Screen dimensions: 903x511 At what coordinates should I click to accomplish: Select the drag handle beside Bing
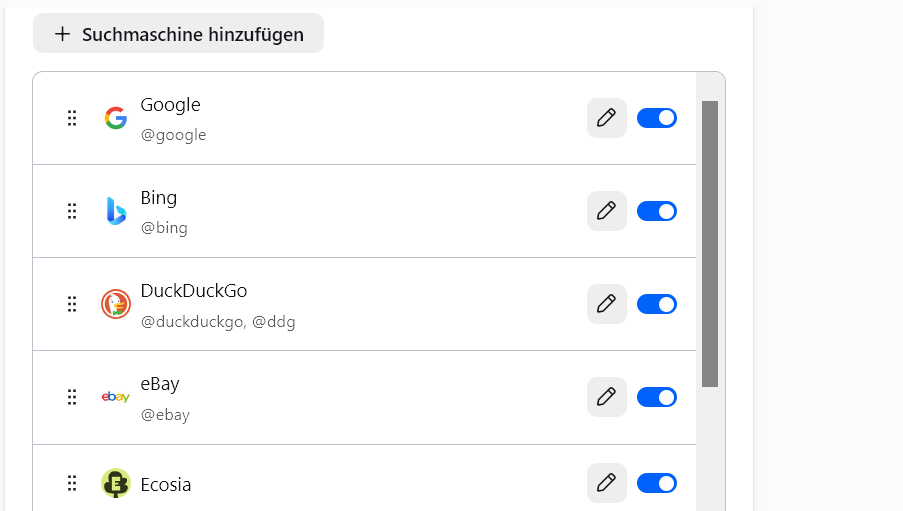click(x=72, y=211)
